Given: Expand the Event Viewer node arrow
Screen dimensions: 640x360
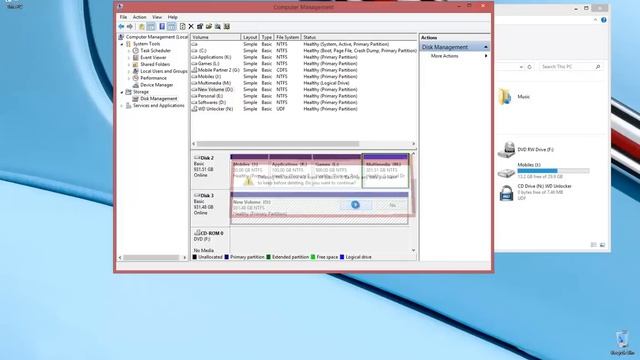Looking at the screenshot, I should coord(129,58).
